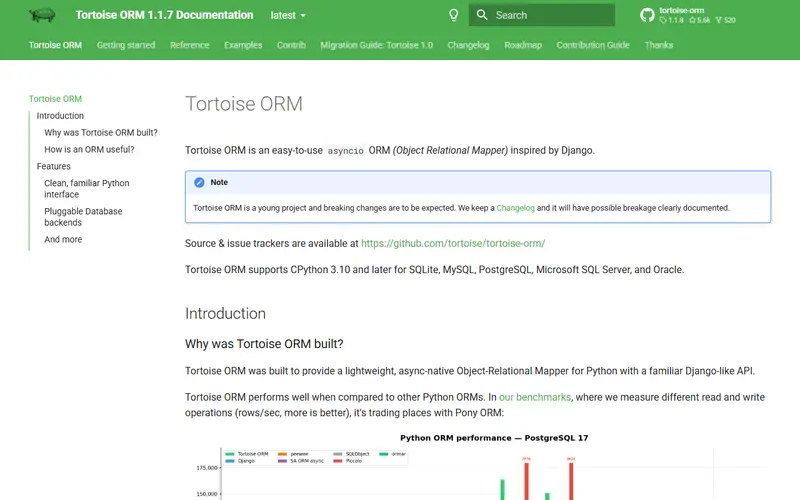Jump to Features in sidebar
Image resolution: width=800 pixels, height=500 pixels.
click(x=54, y=166)
